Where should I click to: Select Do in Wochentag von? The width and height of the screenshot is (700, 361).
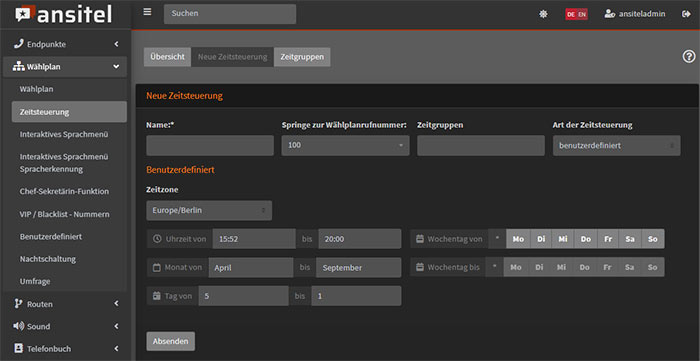tap(586, 239)
